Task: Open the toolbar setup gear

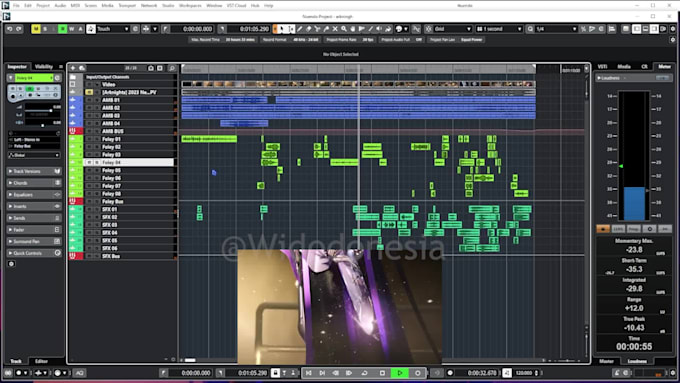Action: 673,29
